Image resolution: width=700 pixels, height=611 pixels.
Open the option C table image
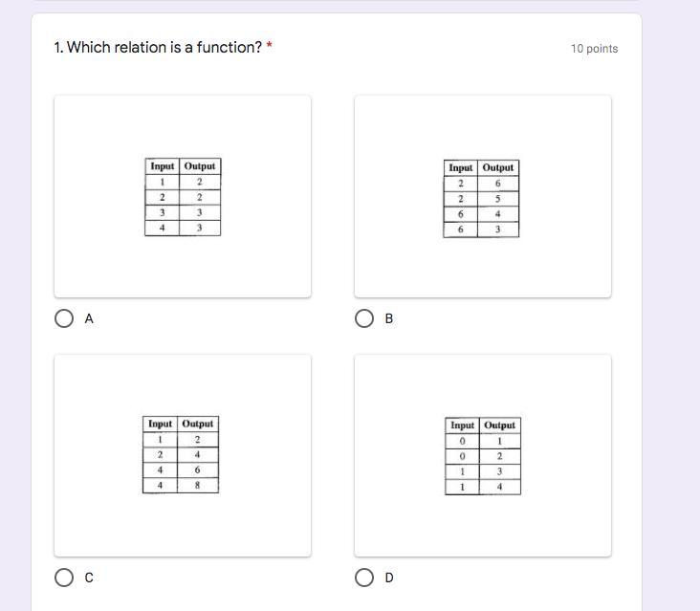[x=181, y=454]
